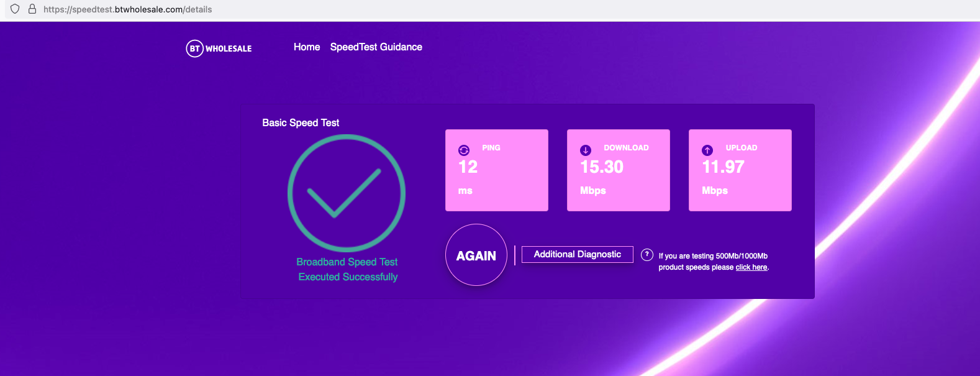
Task: Click the upload arrow icon
Action: click(707, 150)
